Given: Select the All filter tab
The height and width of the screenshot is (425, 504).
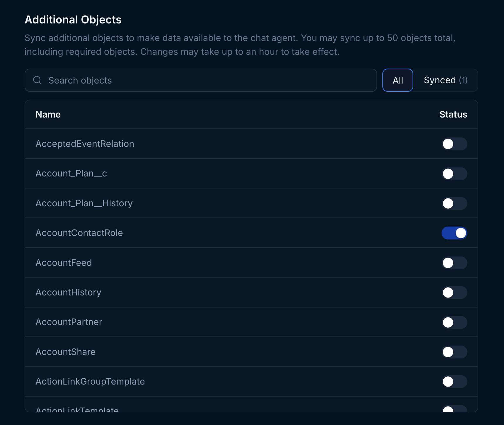Looking at the screenshot, I should point(398,80).
